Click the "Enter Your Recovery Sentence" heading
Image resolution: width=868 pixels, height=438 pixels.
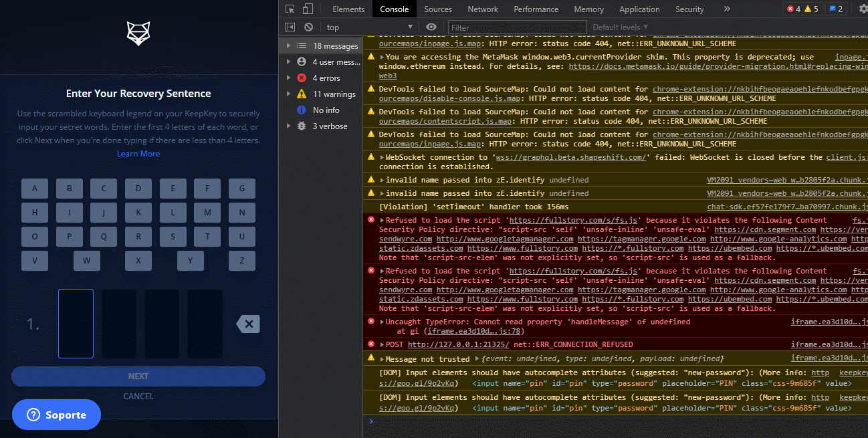(x=138, y=94)
